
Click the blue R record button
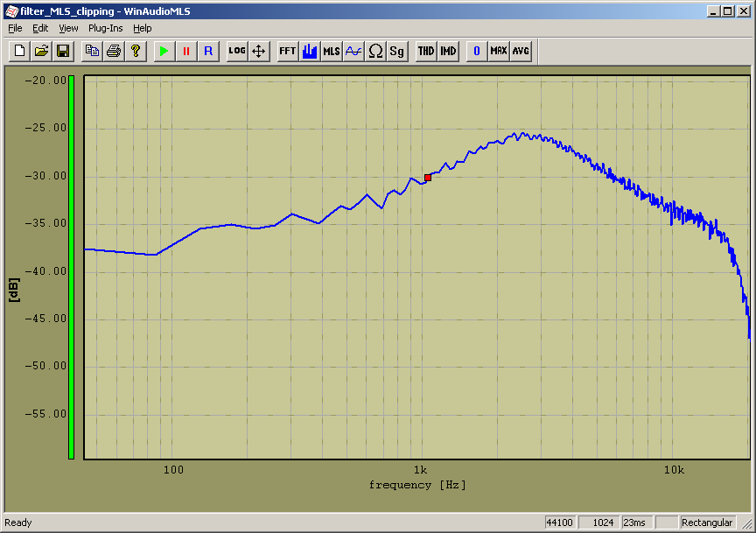tap(208, 51)
